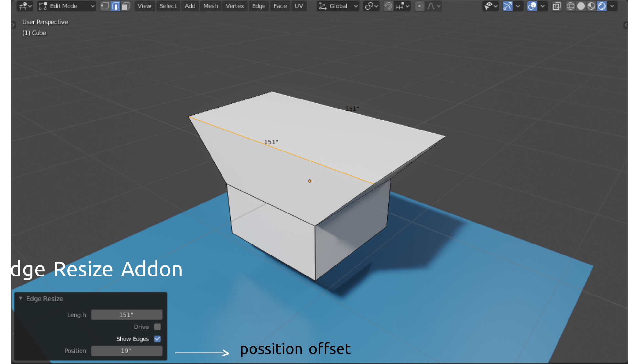The width and height of the screenshot is (628, 364).
Task: Open the UV menu
Action: pyautogui.click(x=299, y=6)
